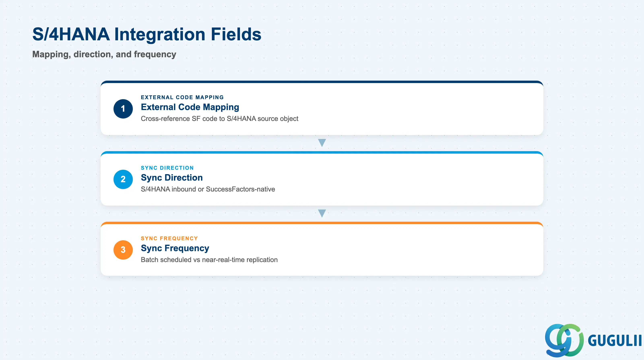Click the subtitle Mapping, direction, and frequency

(104, 54)
